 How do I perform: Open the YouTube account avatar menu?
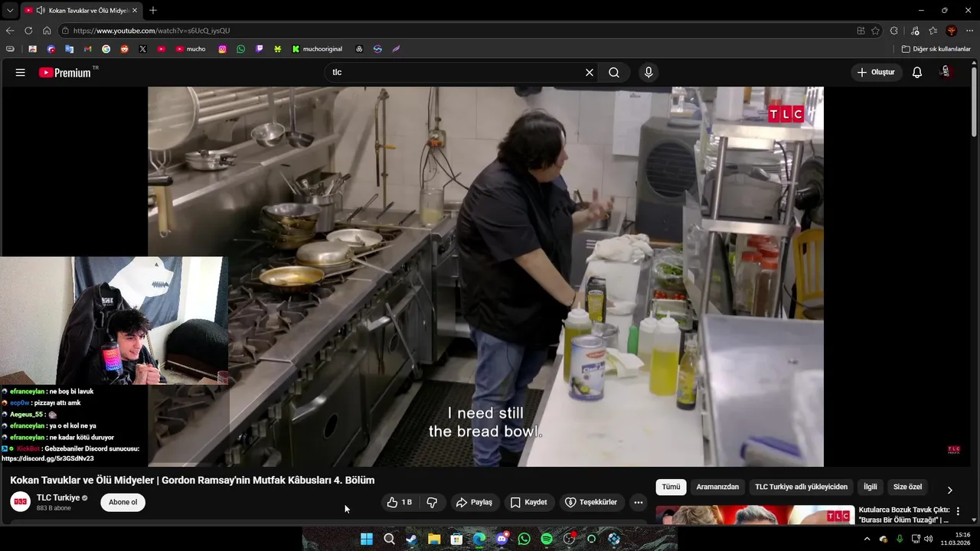tap(946, 72)
